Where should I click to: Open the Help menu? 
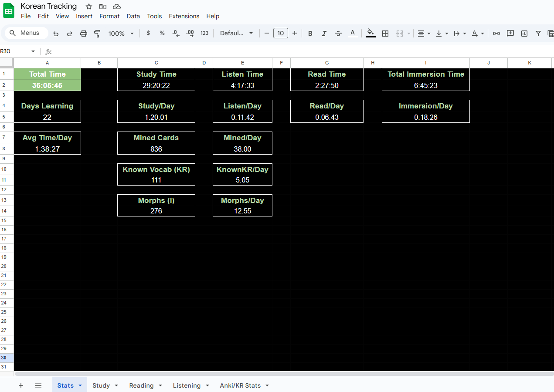click(x=213, y=16)
